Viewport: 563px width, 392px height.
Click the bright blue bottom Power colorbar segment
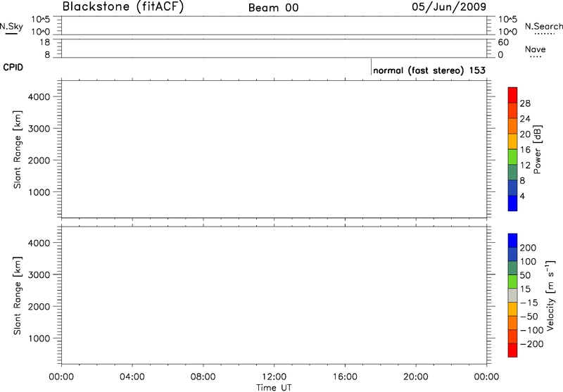pos(513,203)
